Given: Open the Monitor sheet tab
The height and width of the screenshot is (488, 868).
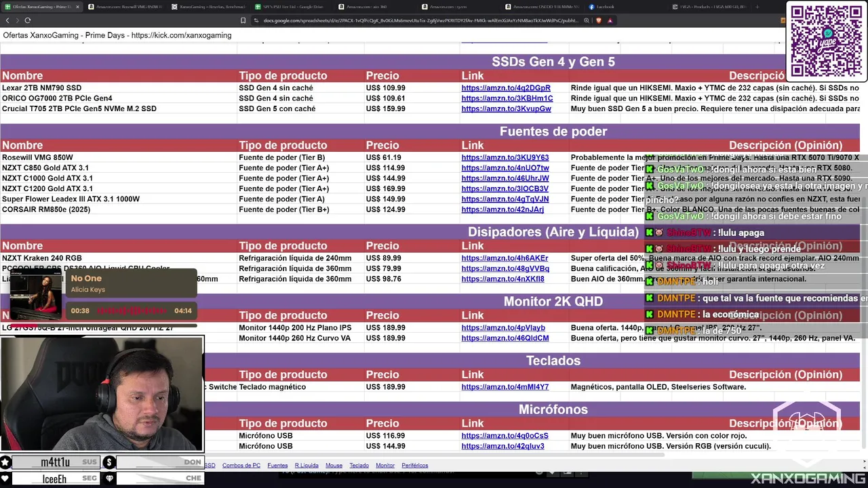Looking at the screenshot, I should [x=385, y=466].
